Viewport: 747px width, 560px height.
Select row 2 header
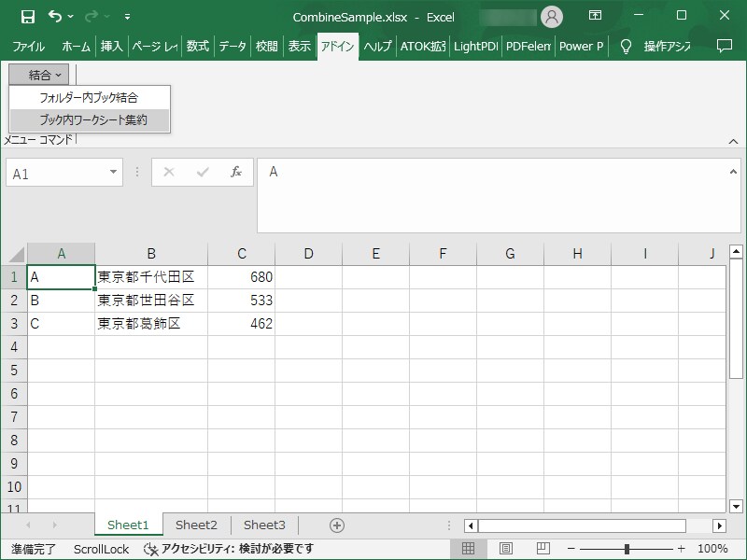(14, 301)
